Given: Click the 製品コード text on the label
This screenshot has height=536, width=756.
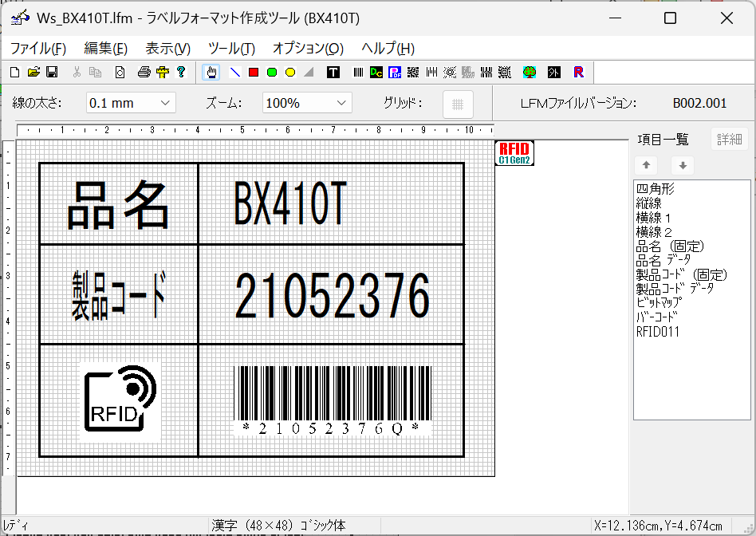Looking at the screenshot, I should click(x=119, y=295).
